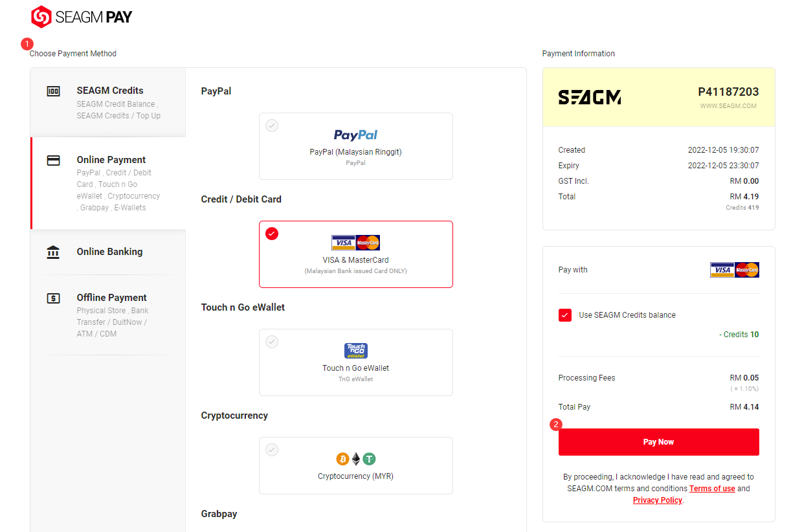This screenshot has width=802, height=532.
Task: Open the Privacy Policy link
Action: [657, 500]
